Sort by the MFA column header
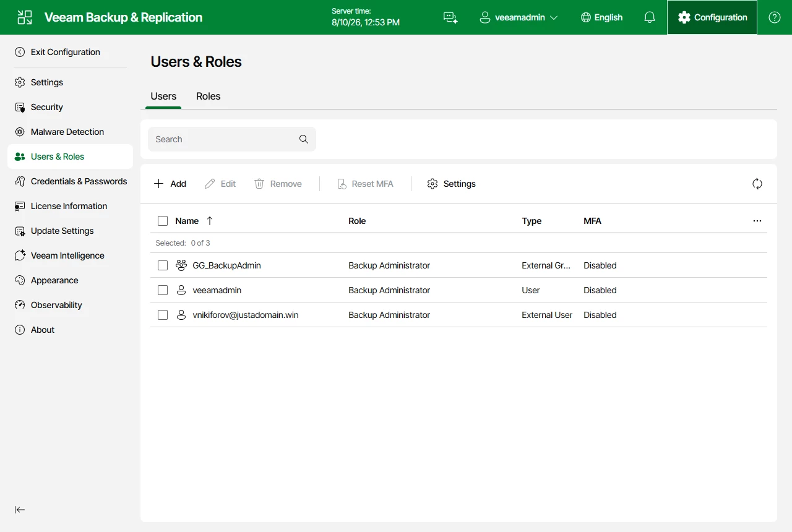Image resolution: width=792 pixels, height=532 pixels. [x=592, y=221]
